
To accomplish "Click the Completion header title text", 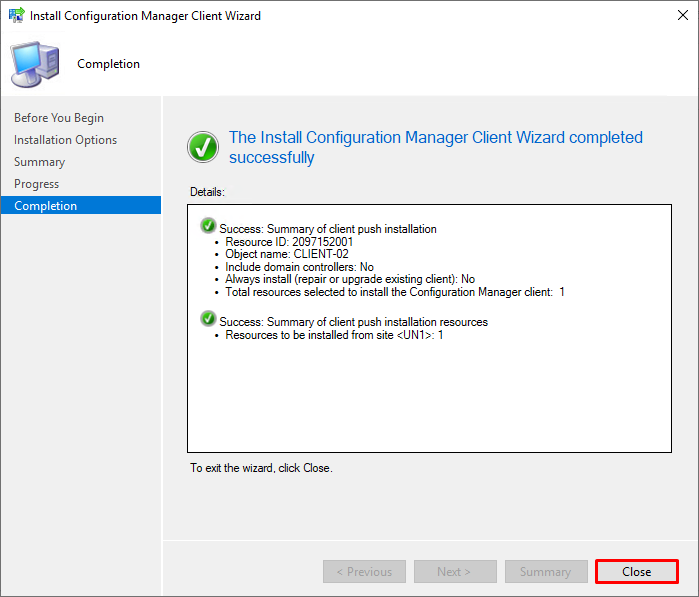I will point(108,64).
